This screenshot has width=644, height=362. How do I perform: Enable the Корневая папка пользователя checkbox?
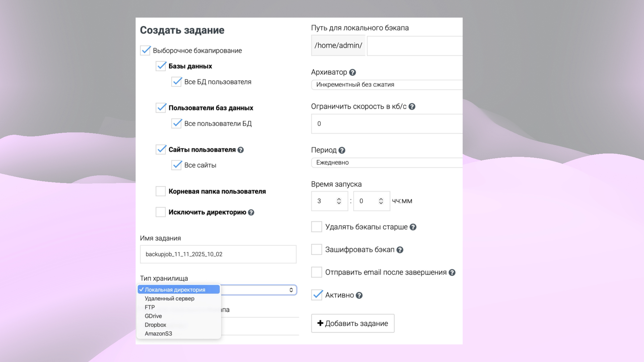160,191
